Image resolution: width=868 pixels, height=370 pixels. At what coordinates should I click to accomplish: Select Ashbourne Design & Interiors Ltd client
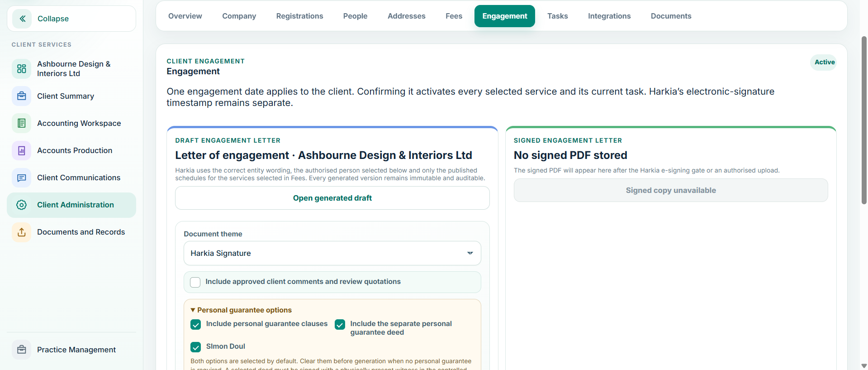[71, 69]
